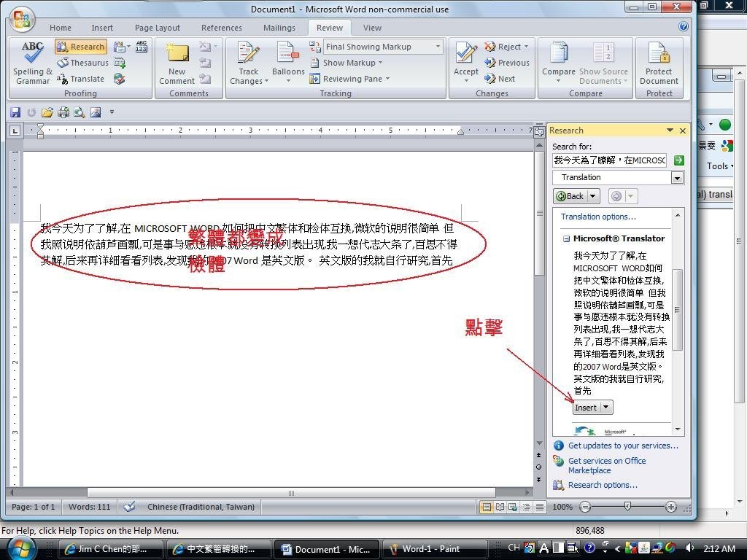This screenshot has height=560, width=747.
Task: Go to Previous change in Changes group
Action: pos(506,63)
